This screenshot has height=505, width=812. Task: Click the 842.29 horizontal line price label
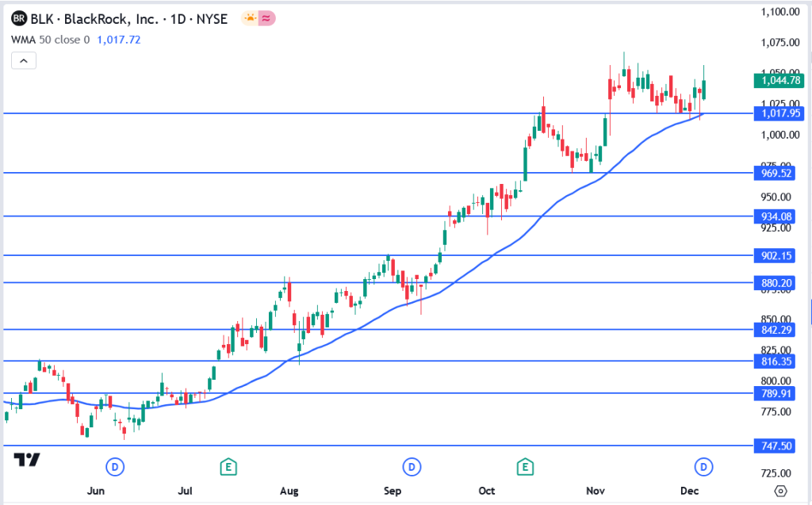(777, 329)
